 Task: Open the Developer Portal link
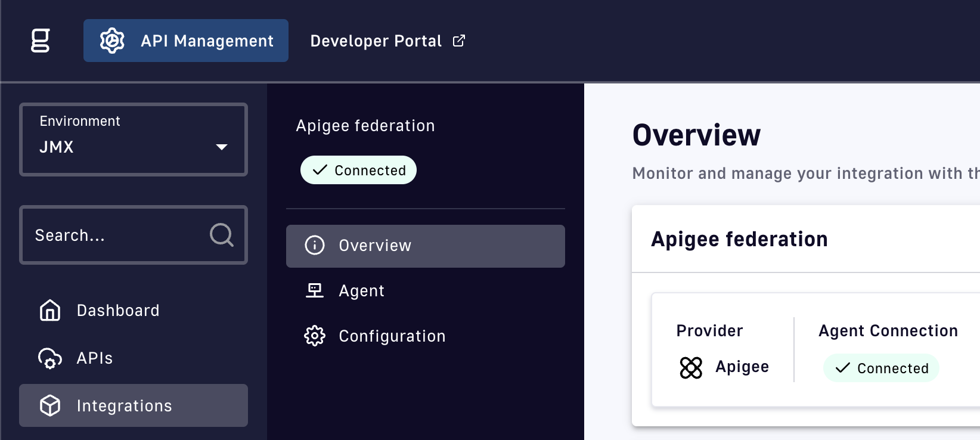[x=376, y=41]
